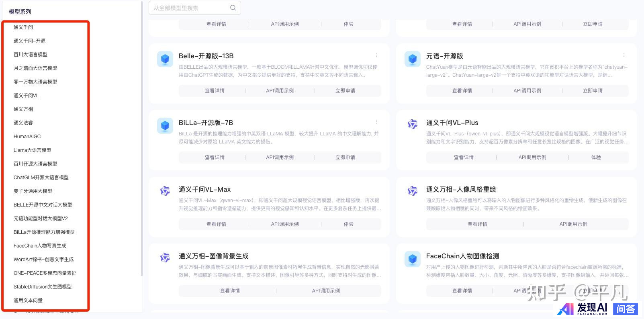Screen dimensions: 644x319
Task: Select 姜子牙通用大模型 in the sidebar
Action: [33, 191]
